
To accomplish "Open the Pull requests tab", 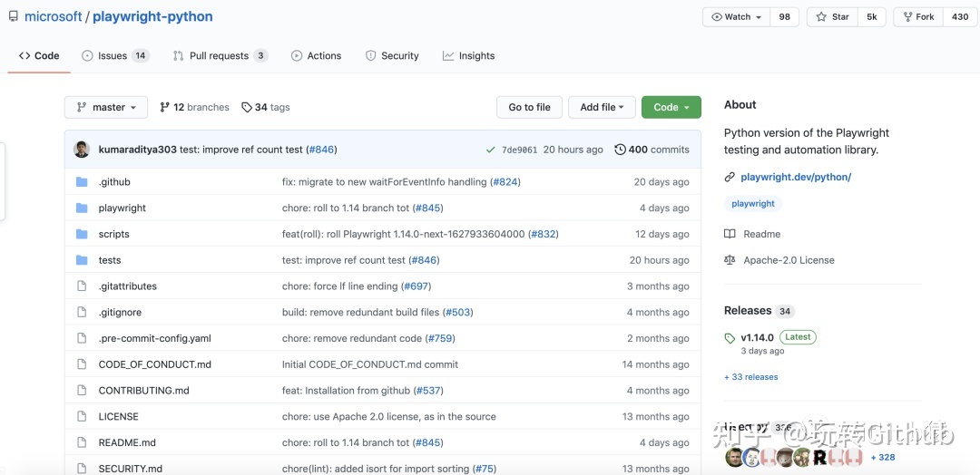I will (x=220, y=55).
